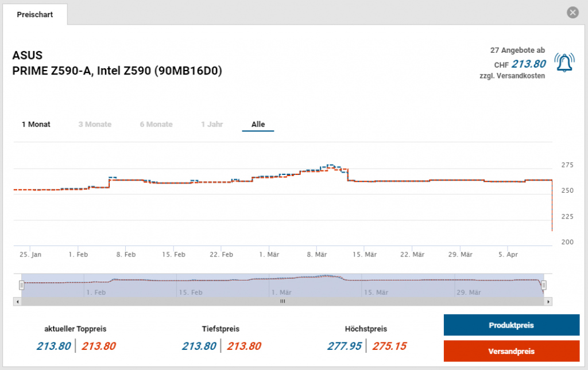Screen dimensions: 588x370
Task: Click the 27 Angebote ab text
Action: (x=517, y=50)
